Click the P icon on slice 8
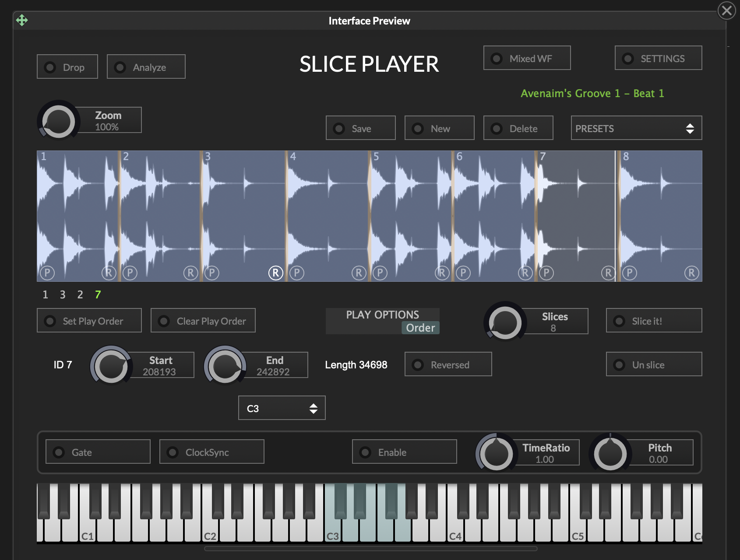Image resolution: width=740 pixels, height=560 pixels. click(x=630, y=273)
